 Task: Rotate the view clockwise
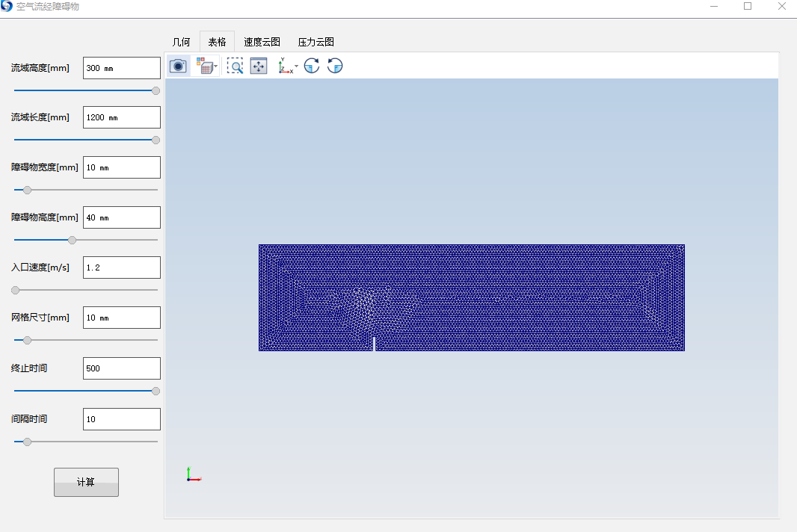[x=312, y=66]
